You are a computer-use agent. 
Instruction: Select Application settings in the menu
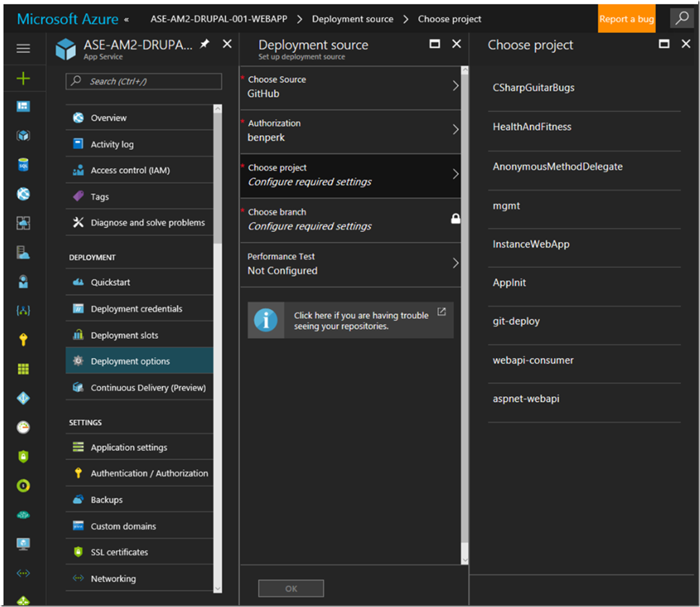[129, 447]
